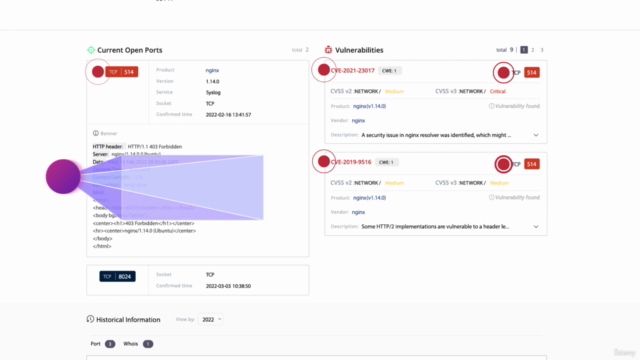Click the version value 1.14.0

[x=212, y=81]
